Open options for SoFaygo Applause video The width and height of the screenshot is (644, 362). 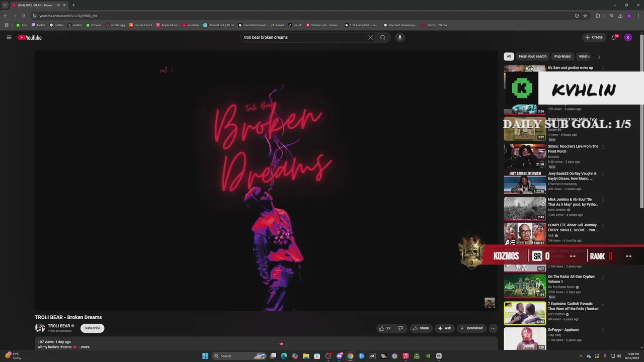(603, 330)
